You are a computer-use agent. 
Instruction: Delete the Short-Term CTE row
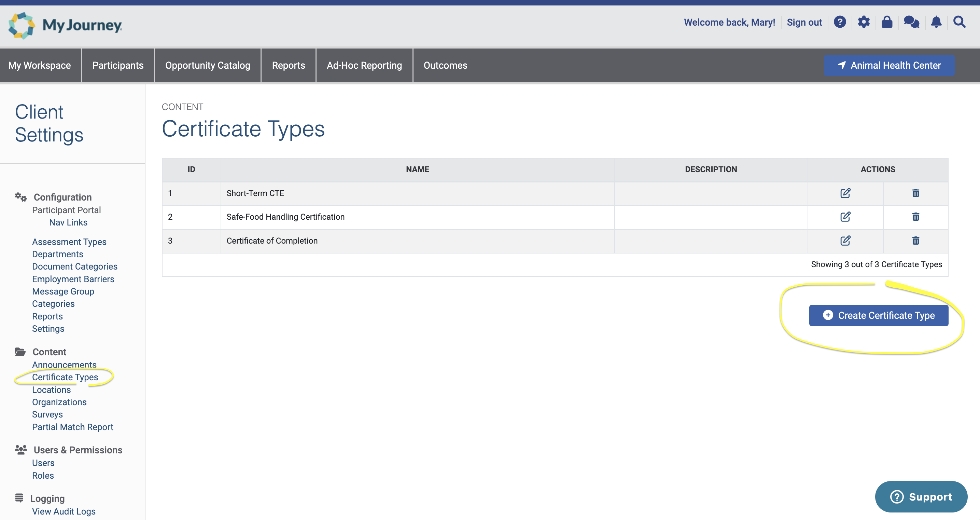[915, 193]
